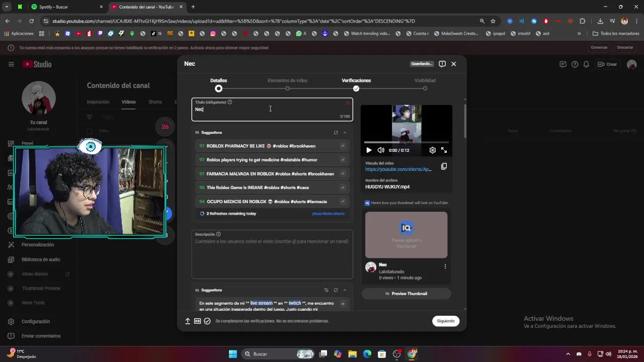Viewport: 644px width, 362px height.
Task: Open a new browser tab
Action: [193, 7]
